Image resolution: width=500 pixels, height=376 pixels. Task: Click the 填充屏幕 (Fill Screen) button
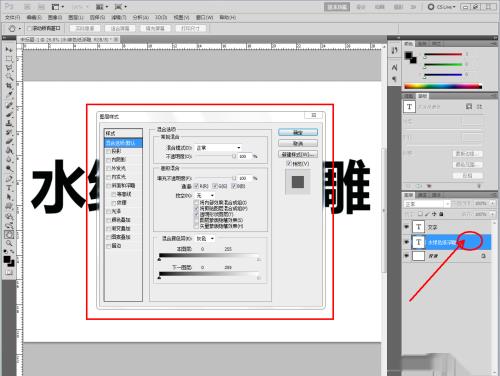tap(155, 29)
